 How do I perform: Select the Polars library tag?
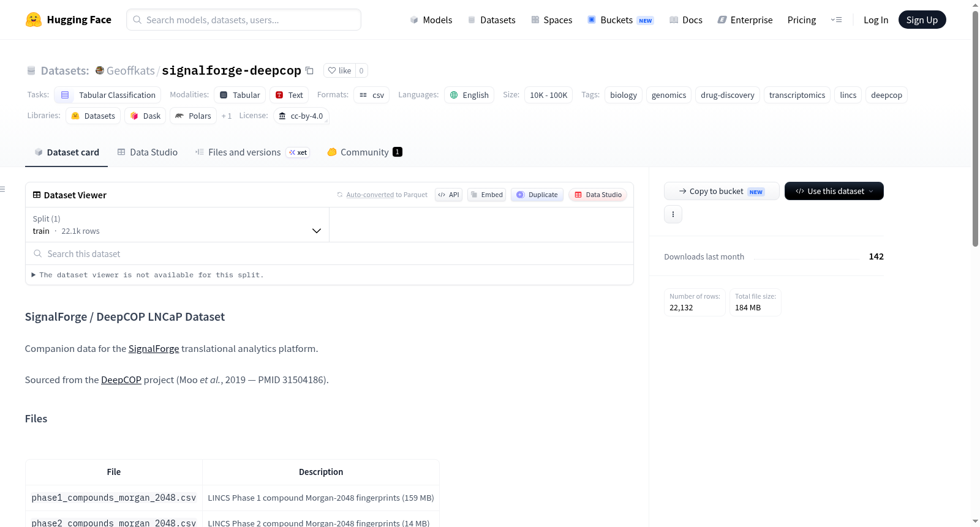(193, 116)
